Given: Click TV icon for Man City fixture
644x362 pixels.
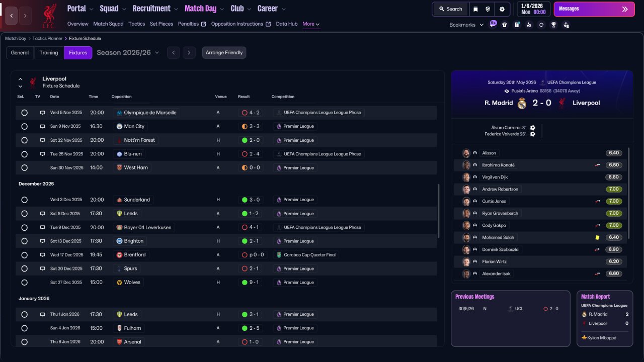Looking at the screenshot, I should [43, 126].
